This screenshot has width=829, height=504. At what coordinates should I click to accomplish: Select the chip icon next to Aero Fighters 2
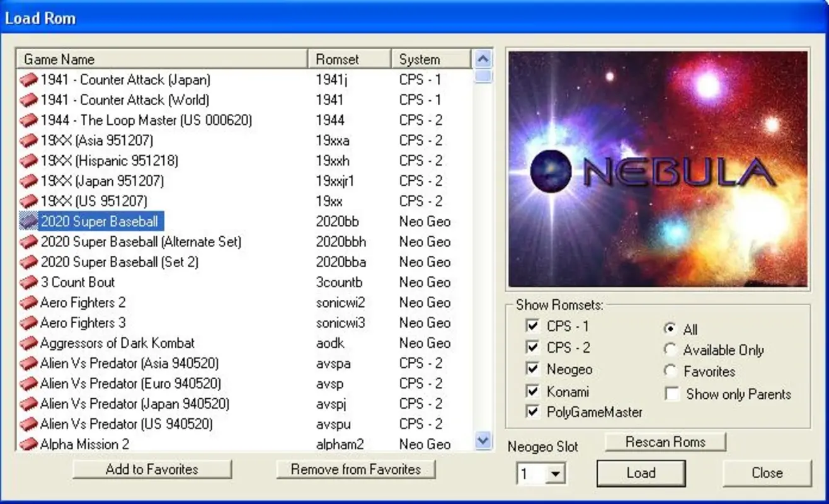(28, 302)
